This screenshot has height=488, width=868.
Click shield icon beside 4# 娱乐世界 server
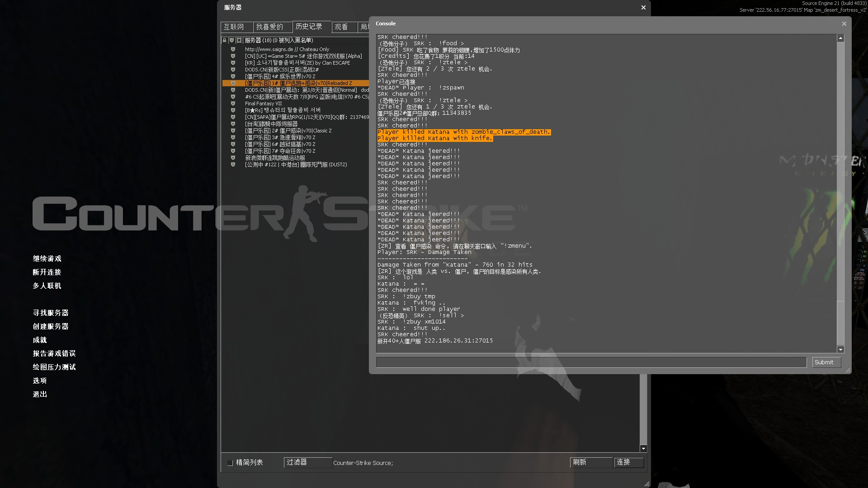click(x=233, y=76)
